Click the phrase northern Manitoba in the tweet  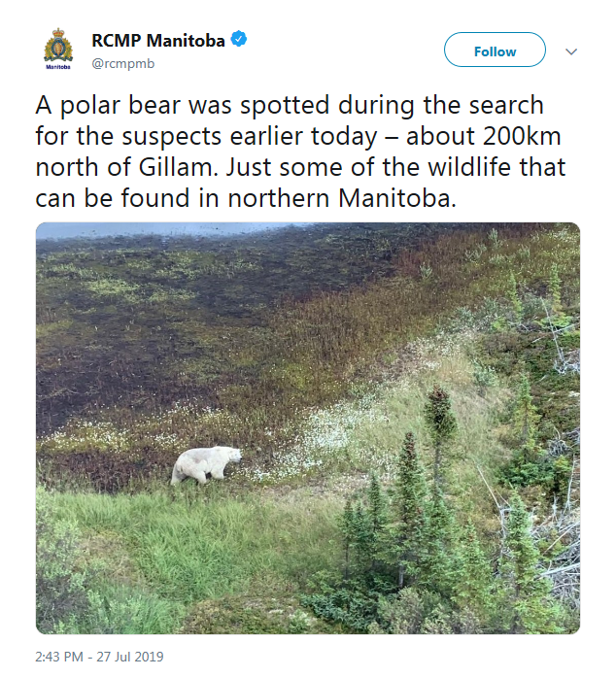[x=342, y=198]
